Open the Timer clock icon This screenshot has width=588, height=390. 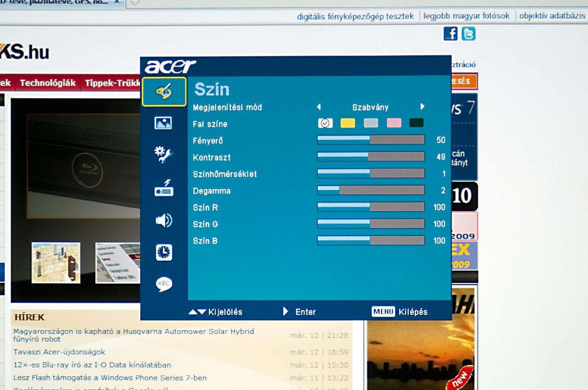click(x=164, y=252)
